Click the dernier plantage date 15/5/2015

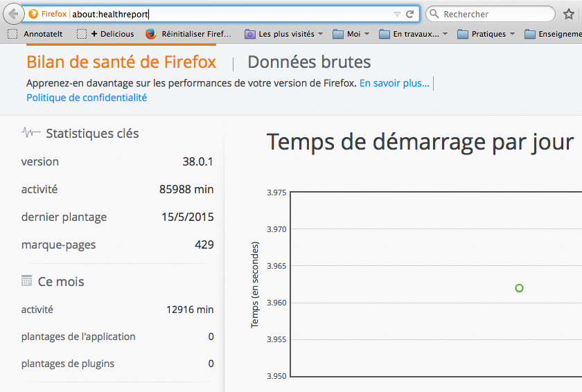188,217
